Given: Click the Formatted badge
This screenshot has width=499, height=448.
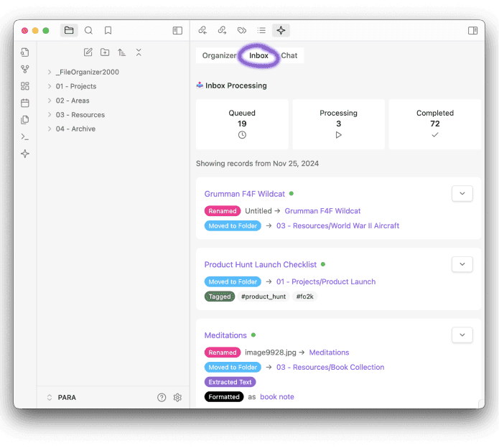Looking at the screenshot, I should (224, 397).
